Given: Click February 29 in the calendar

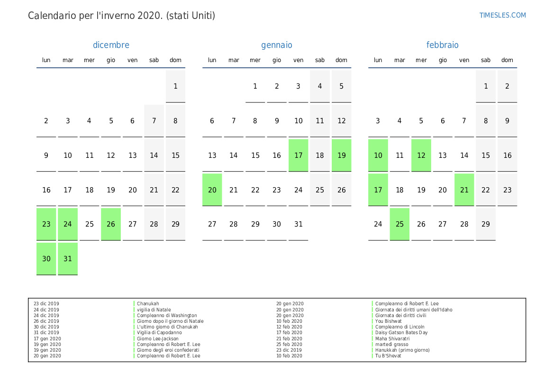Looking at the screenshot, I should (486, 224).
